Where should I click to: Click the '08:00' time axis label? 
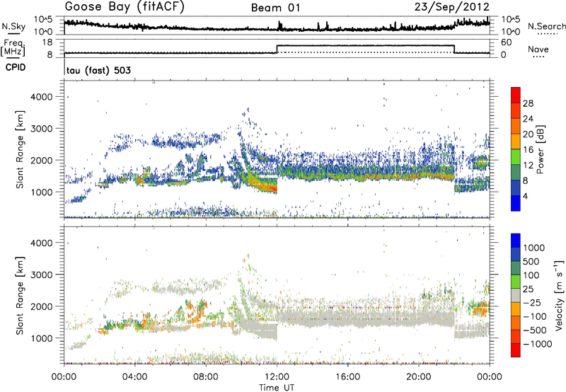click(206, 377)
